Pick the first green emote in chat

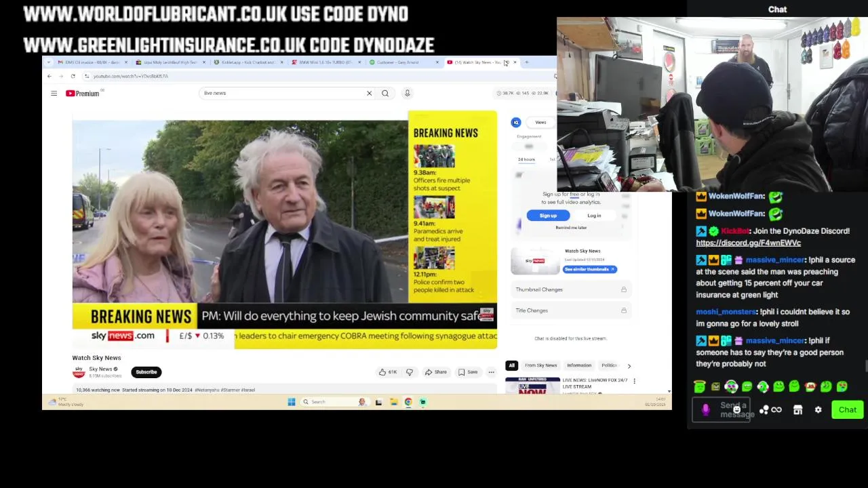700,386
